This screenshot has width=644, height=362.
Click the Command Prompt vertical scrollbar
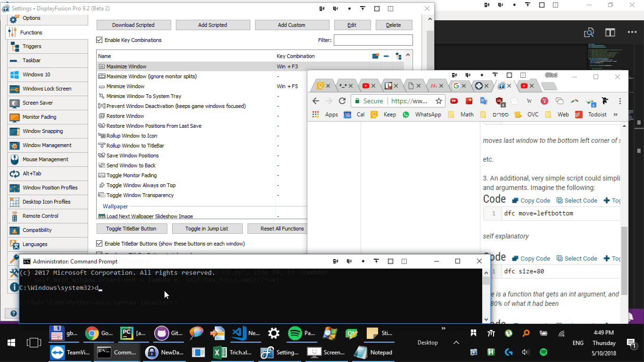(x=486, y=297)
